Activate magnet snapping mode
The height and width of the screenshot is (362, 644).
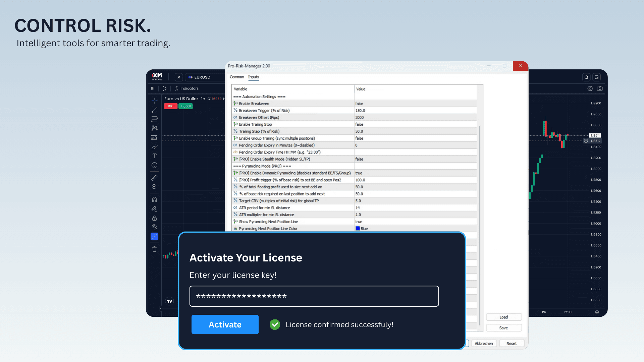154,199
